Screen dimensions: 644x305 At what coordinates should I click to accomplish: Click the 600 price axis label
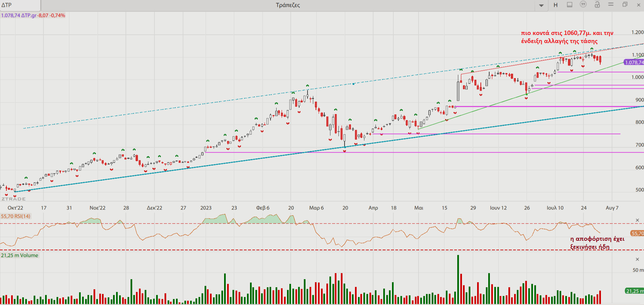640,167
